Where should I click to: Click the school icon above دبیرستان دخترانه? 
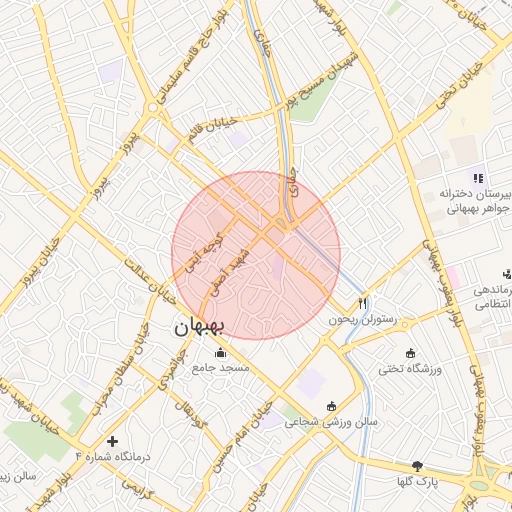coord(478,178)
